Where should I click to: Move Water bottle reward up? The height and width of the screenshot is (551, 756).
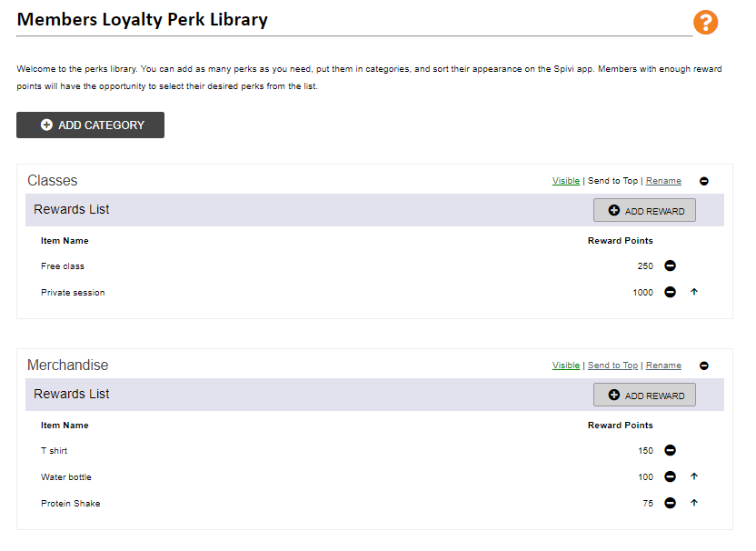[x=694, y=476]
